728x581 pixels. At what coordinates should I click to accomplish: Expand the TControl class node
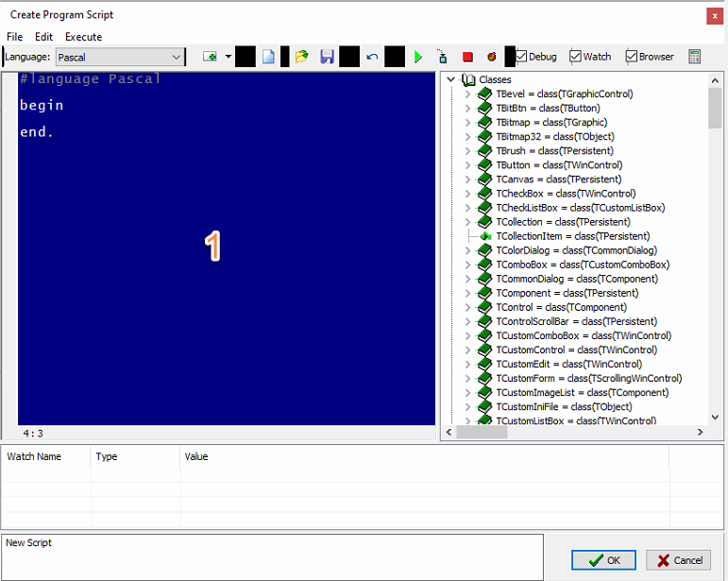(467, 307)
